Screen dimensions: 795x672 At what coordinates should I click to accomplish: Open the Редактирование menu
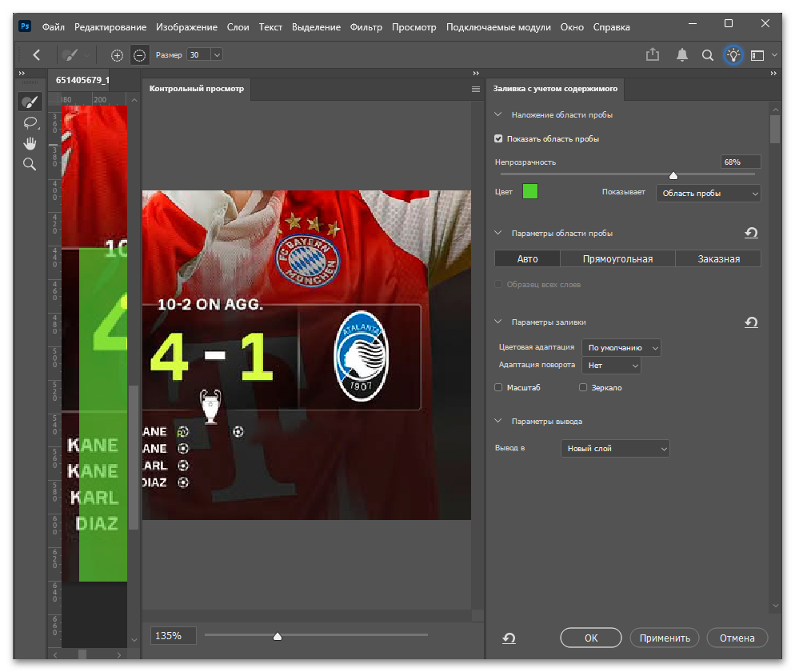point(110,27)
